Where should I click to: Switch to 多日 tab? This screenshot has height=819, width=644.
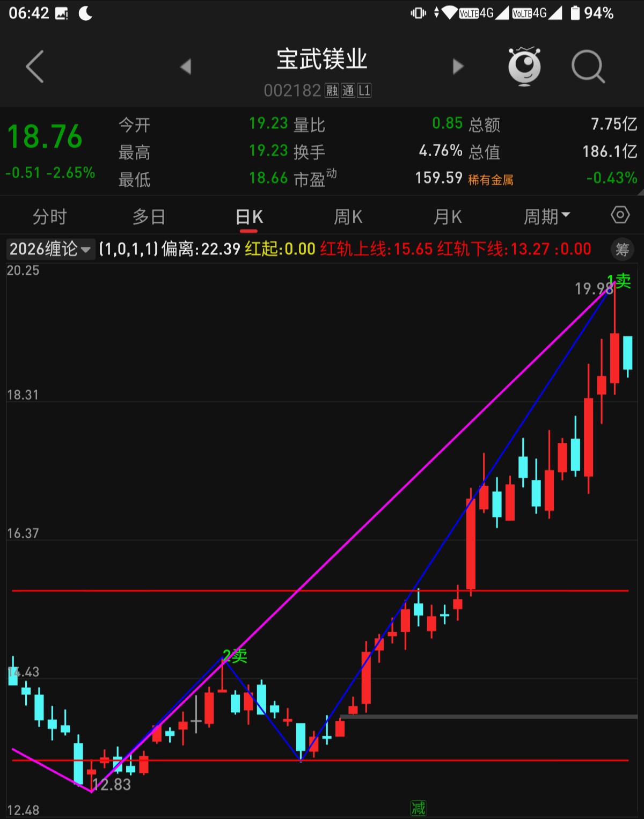click(x=149, y=217)
